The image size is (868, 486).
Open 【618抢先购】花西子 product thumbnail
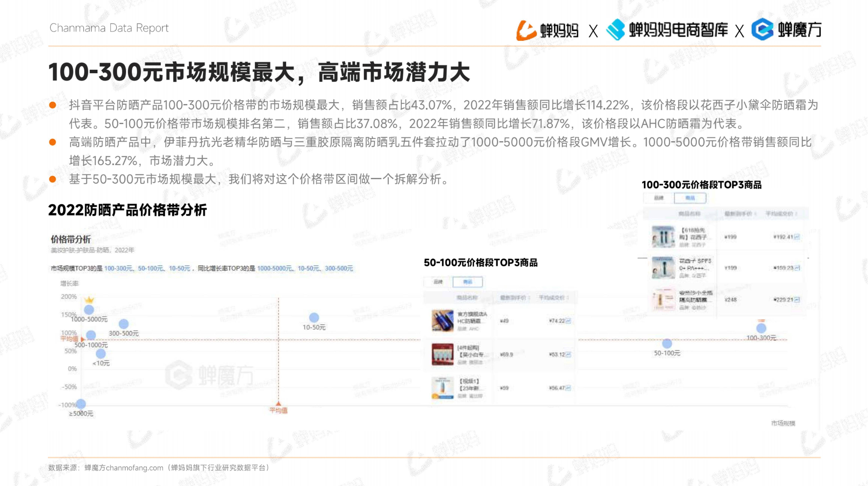click(663, 237)
